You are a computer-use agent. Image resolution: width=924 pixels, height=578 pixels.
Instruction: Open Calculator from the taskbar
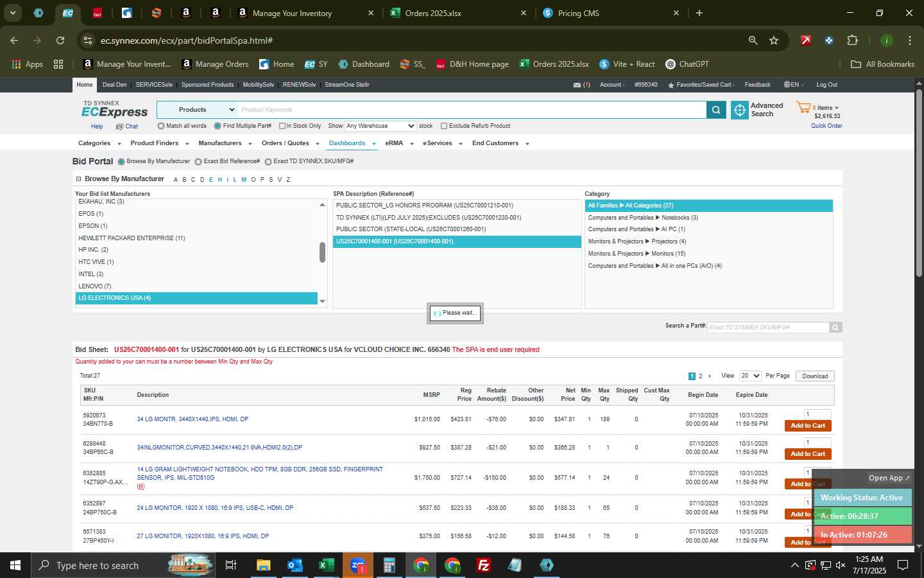click(x=389, y=565)
